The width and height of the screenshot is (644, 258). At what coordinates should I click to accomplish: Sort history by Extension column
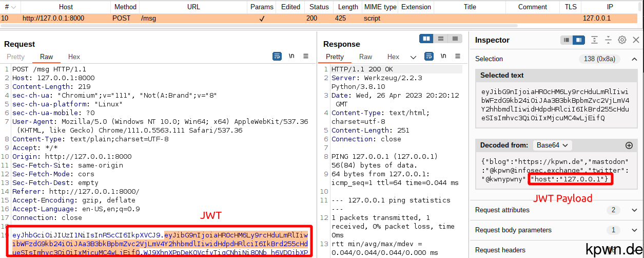click(416, 7)
